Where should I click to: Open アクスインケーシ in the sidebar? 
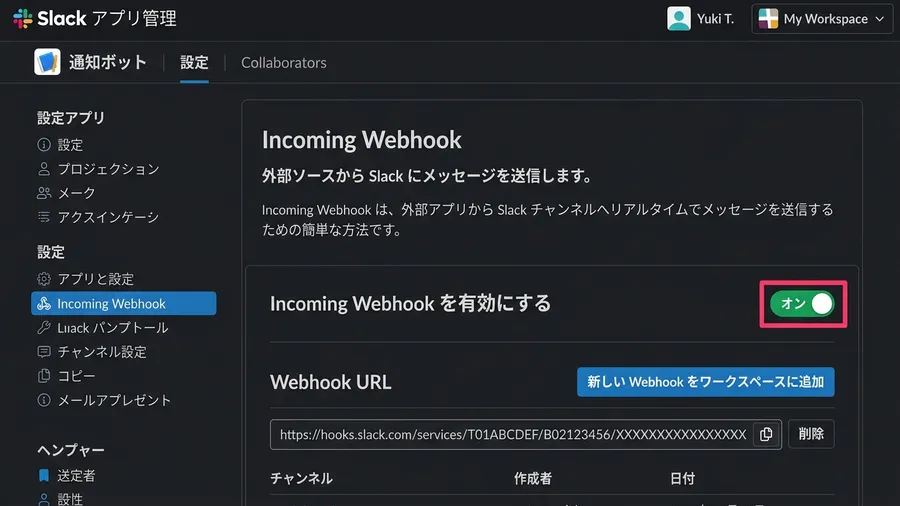click(x=108, y=217)
